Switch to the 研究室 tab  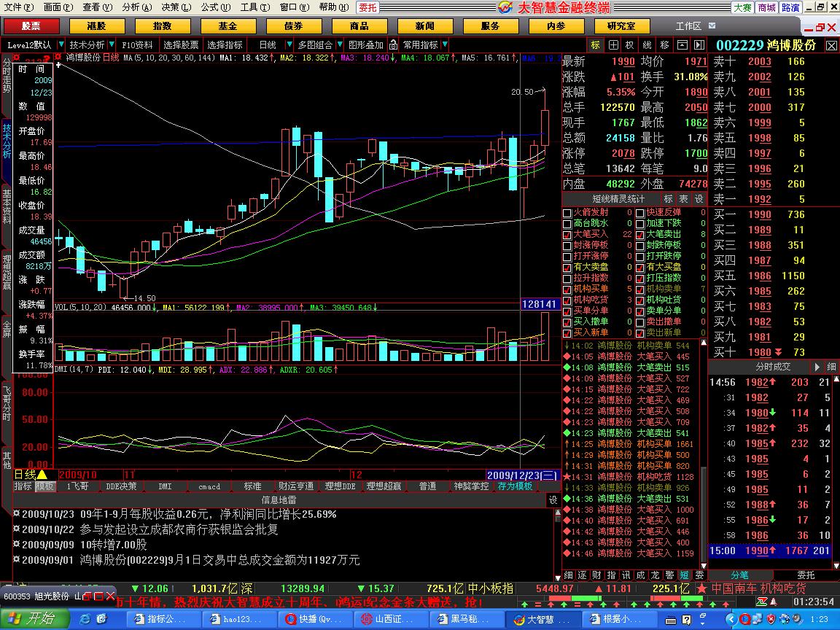[x=621, y=26]
